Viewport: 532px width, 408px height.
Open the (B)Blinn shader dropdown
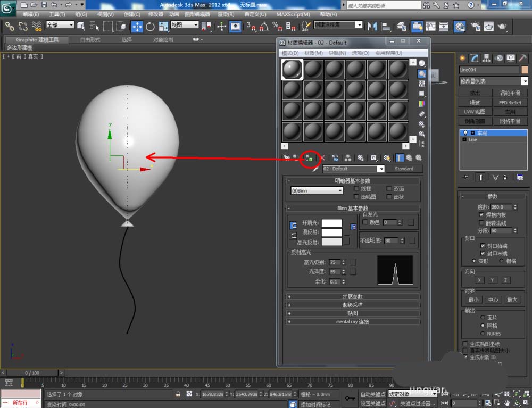pos(317,190)
